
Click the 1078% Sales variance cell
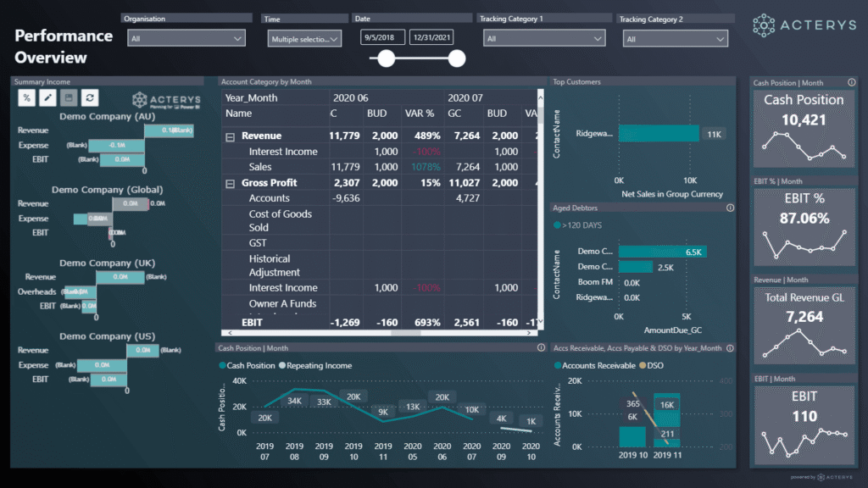(426, 167)
